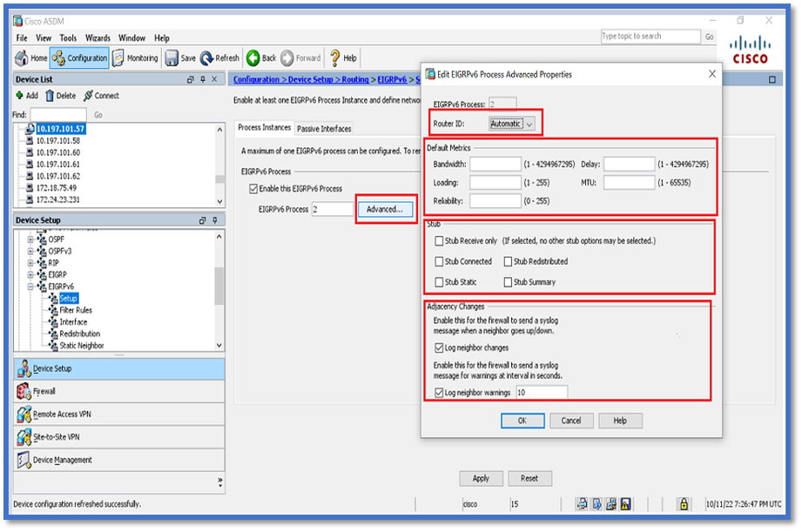Select device 10.197.101.58

point(57,141)
